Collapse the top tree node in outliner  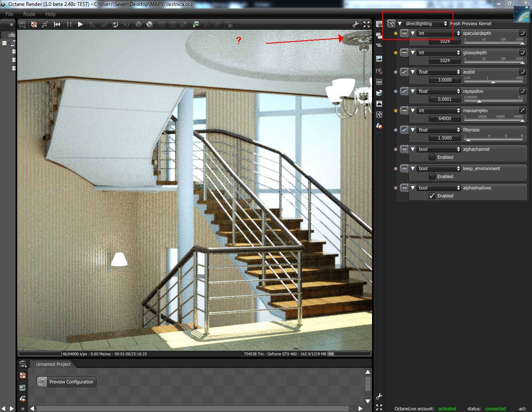point(4,43)
